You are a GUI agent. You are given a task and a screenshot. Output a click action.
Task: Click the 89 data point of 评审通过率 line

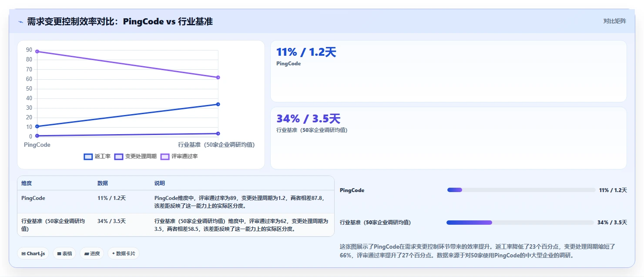coord(37,51)
